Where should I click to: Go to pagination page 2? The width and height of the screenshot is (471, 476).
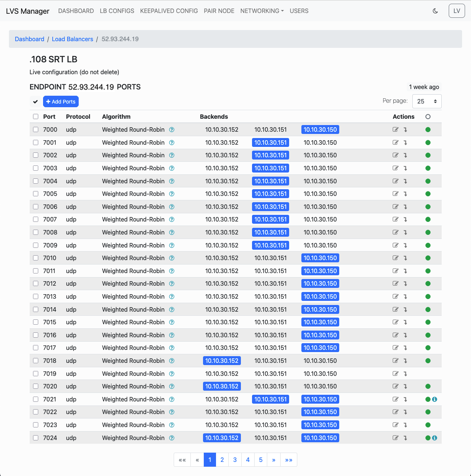pos(222,460)
